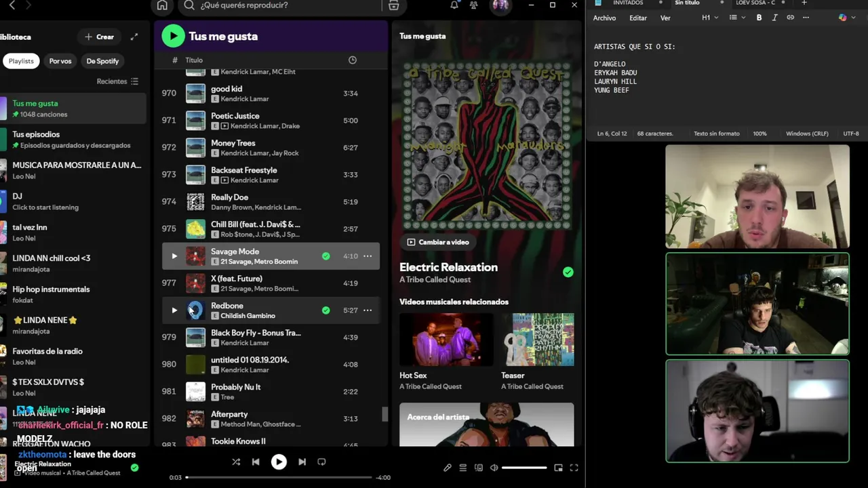Open the list style dropdown in Notepad
This screenshot has height=488, width=868.
(736, 18)
